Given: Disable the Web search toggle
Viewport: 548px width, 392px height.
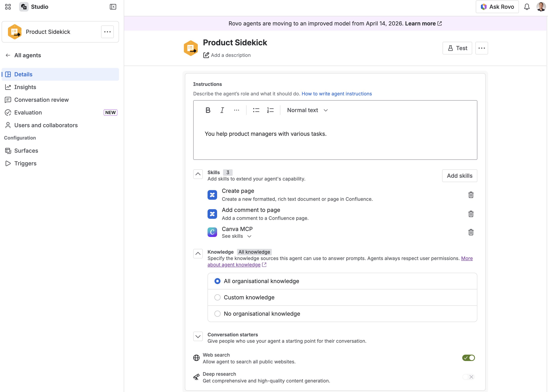Looking at the screenshot, I should [468, 358].
